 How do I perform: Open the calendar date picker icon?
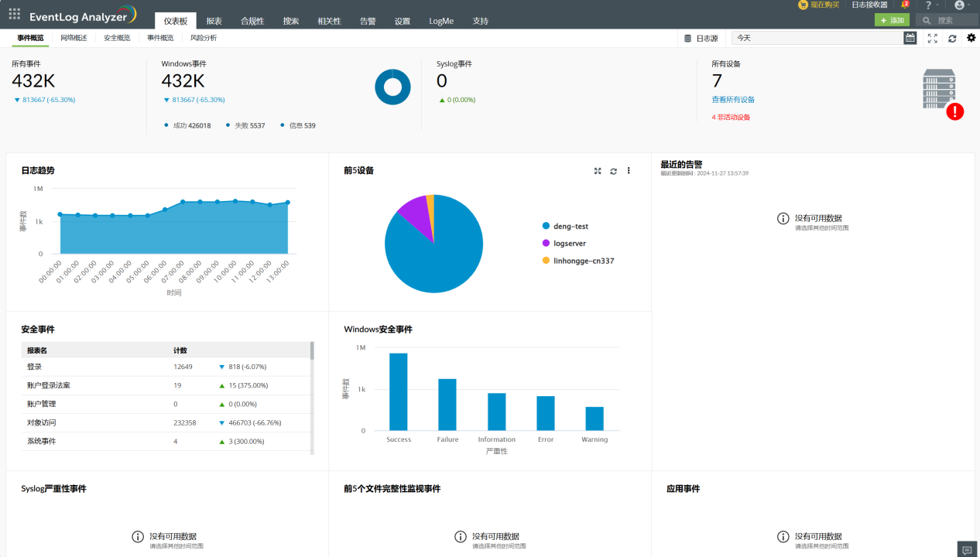pyautogui.click(x=910, y=38)
